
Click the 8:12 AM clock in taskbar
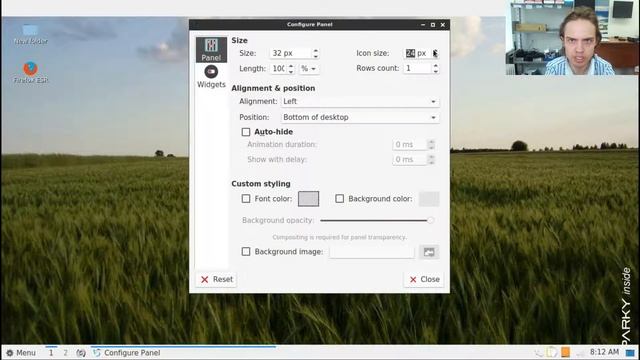tap(604, 352)
